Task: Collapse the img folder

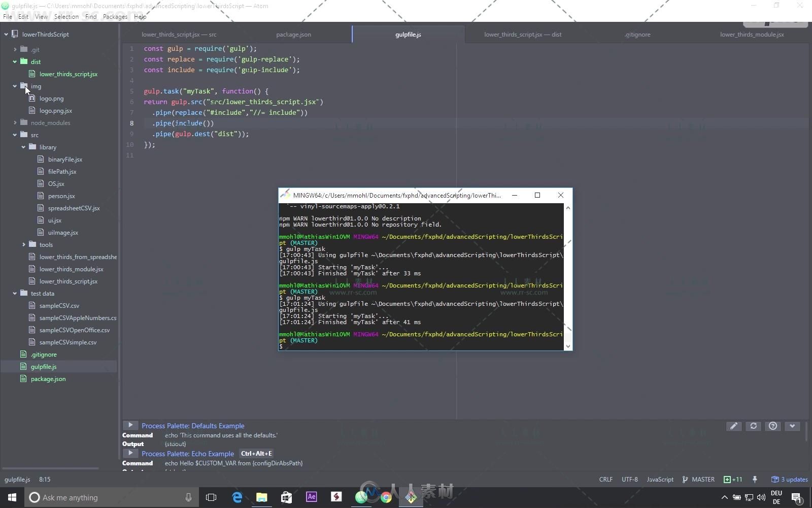Action: 15,86
